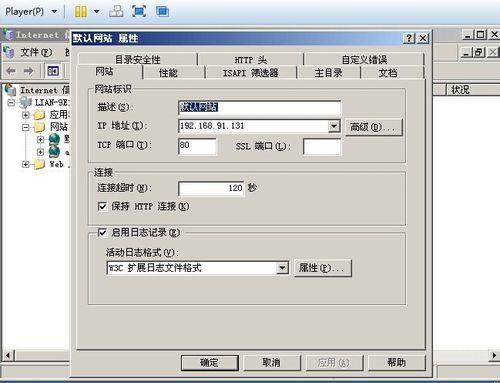500x383 pixels.
Task: Click the 取消 button
Action: click(x=271, y=363)
